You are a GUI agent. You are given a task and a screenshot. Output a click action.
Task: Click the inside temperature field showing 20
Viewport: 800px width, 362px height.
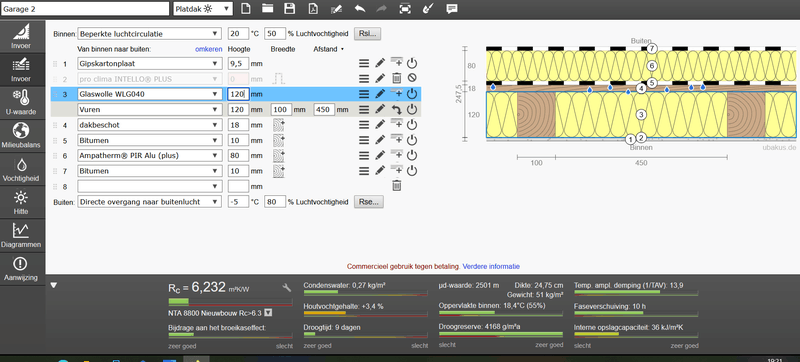tap(238, 34)
